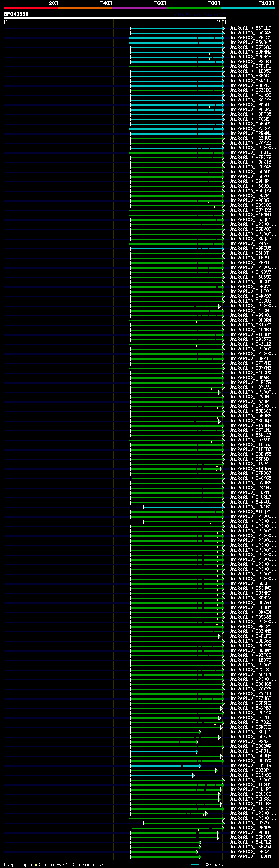Viewport: 279px width, 868px height.
Task: Choose the UniRef100_P41095 entry
Action: 250,95
